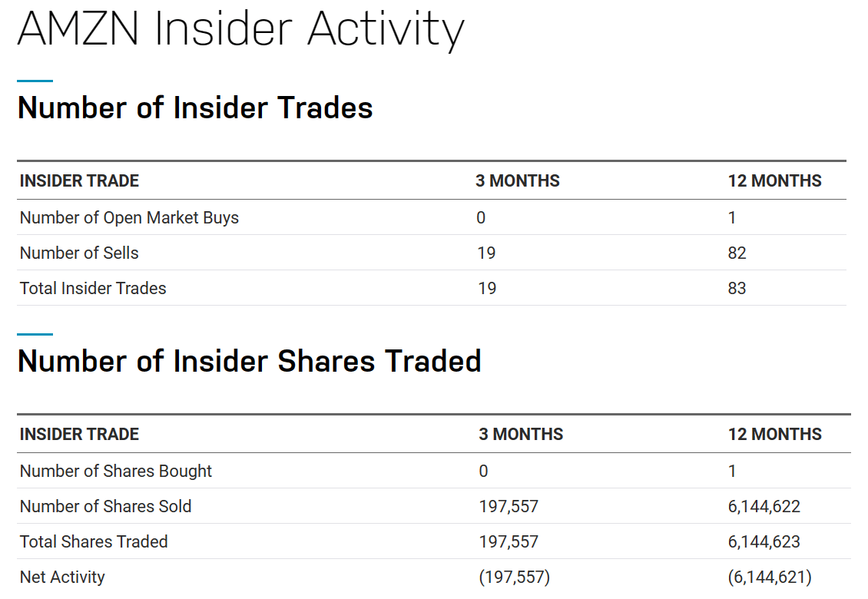The width and height of the screenshot is (868, 599).
Task: Click 3 MONTHS header in Shares Traded table
Action: point(521,435)
